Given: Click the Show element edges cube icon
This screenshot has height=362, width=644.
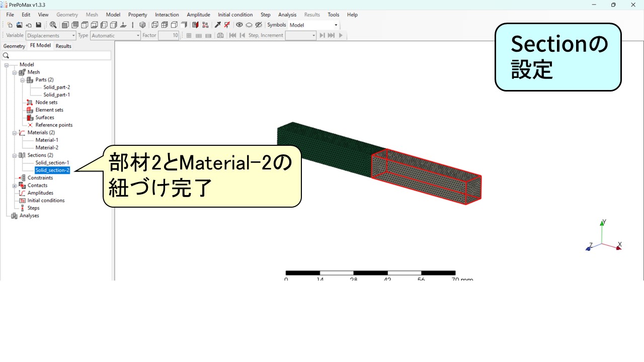Looking at the screenshot, I should point(165,25).
